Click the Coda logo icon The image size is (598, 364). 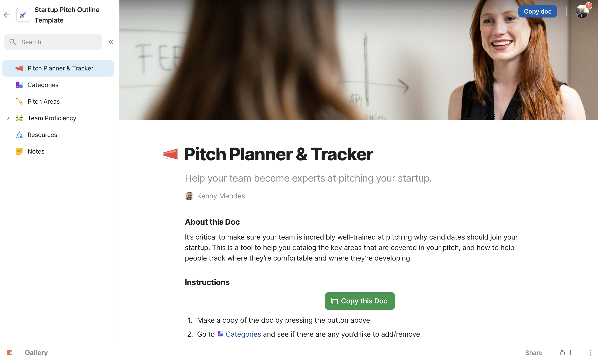10,352
